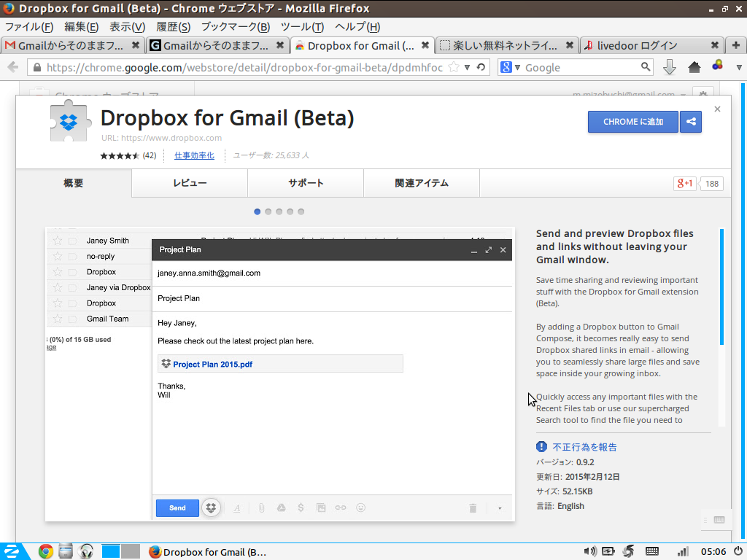Click the description panel scrollbar
747x560 pixels.
[x=721, y=287]
